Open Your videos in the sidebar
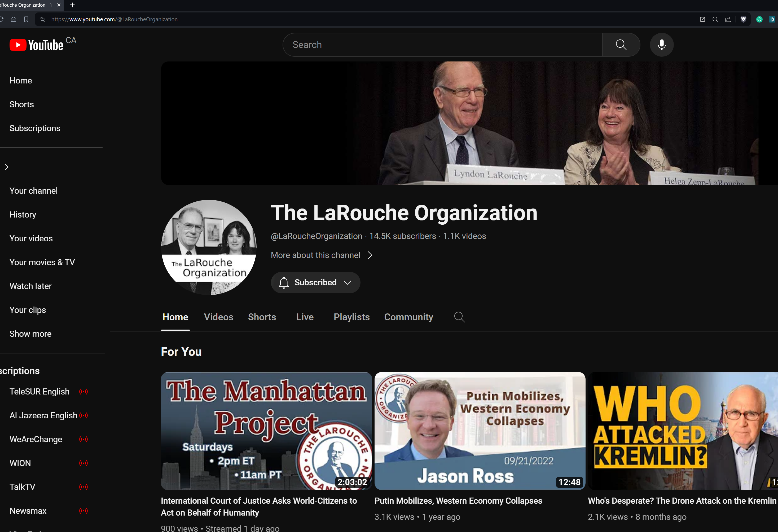Screen dimensions: 778x532 pos(31,238)
